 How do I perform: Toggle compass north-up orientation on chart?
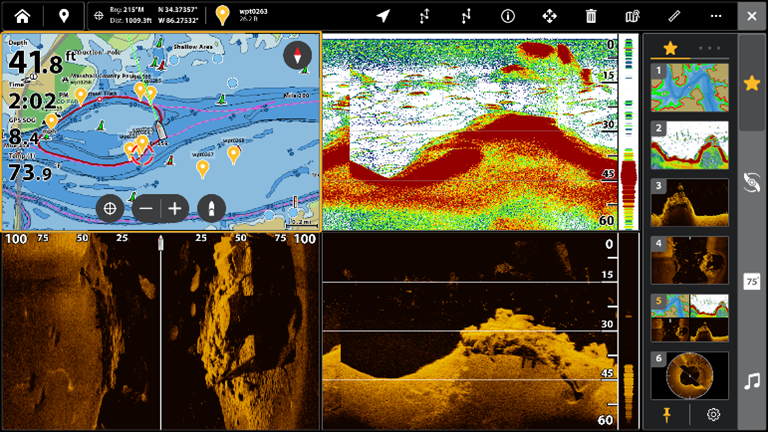click(x=297, y=56)
